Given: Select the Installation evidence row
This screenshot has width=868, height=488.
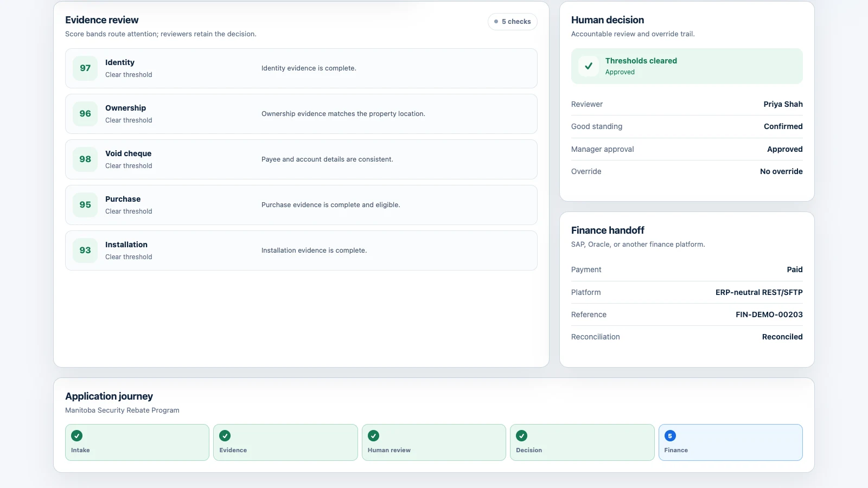Looking at the screenshot, I should click(x=301, y=251).
